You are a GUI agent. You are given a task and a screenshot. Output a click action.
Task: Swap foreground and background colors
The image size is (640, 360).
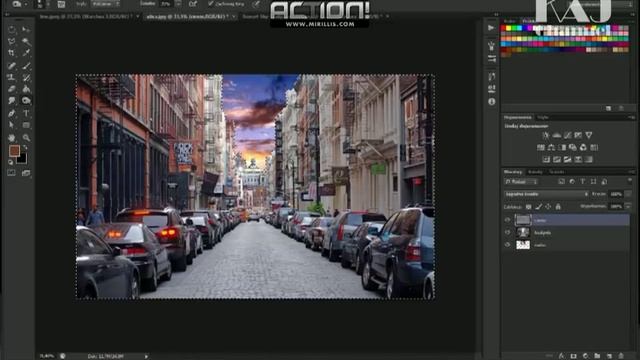click(25, 147)
